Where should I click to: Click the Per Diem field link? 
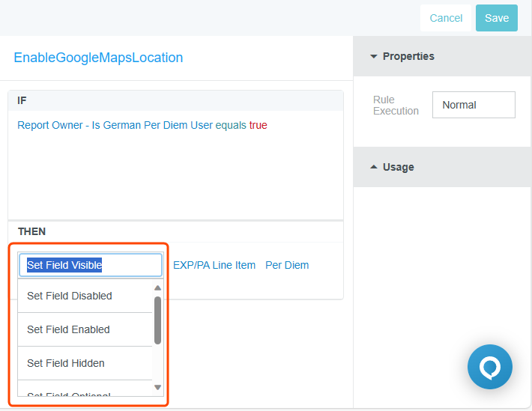click(x=287, y=265)
